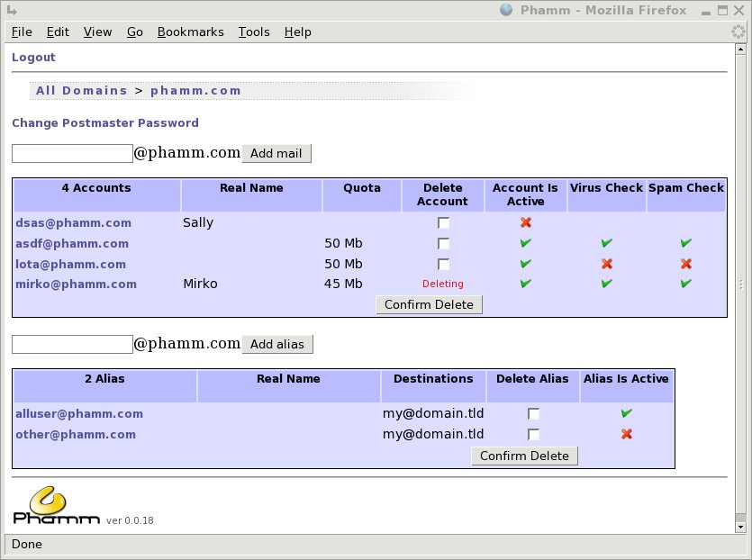
Task: Tick the delete checkbox for lota@phamm.com
Action: pyautogui.click(x=444, y=265)
